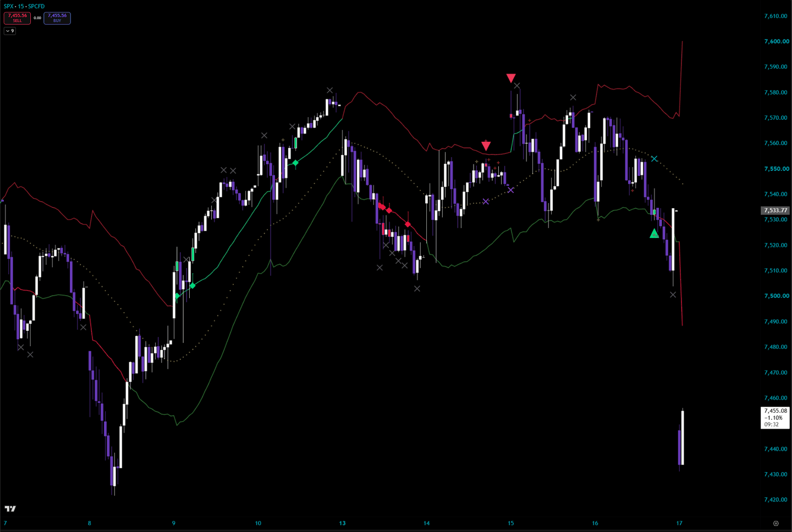
Task: Click the blue BUY 7,455.56 button
Action: 57,18
